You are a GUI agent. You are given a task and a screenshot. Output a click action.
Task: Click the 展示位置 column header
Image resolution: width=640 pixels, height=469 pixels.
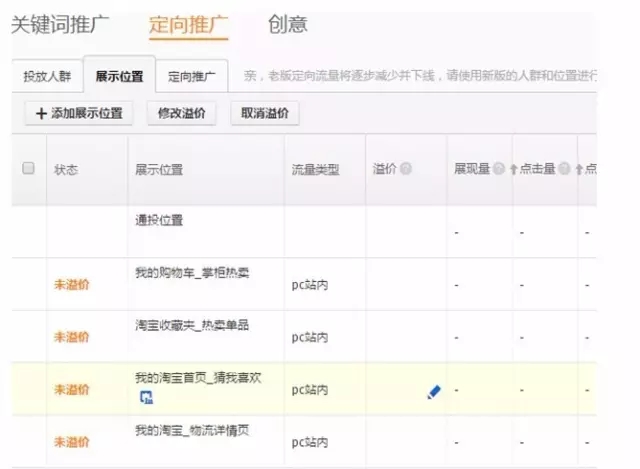tap(159, 169)
